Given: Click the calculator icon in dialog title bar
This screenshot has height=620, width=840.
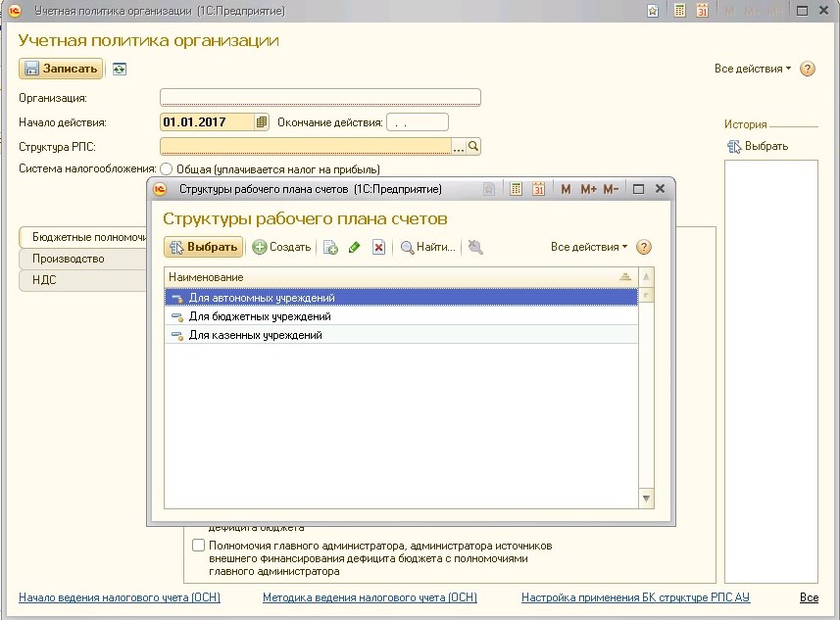Looking at the screenshot, I should (516, 189).
